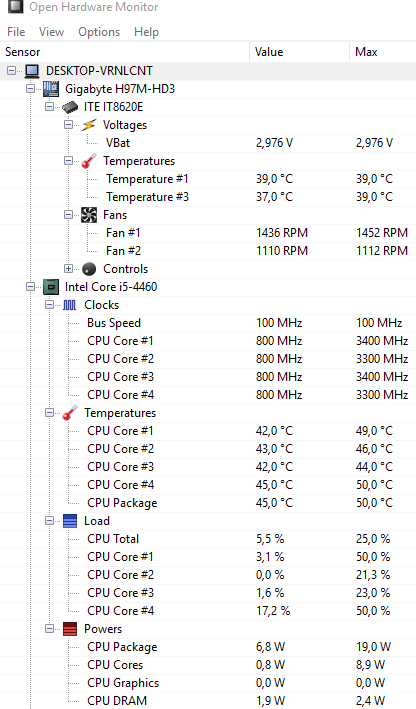Collapse the Intel Core i5-4460 node
The height and width of the screenshot is (709, 416).
coord(30,287)
